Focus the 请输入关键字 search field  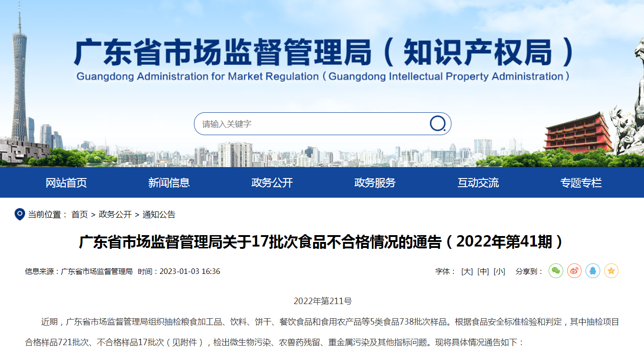[x=310, y=124]
